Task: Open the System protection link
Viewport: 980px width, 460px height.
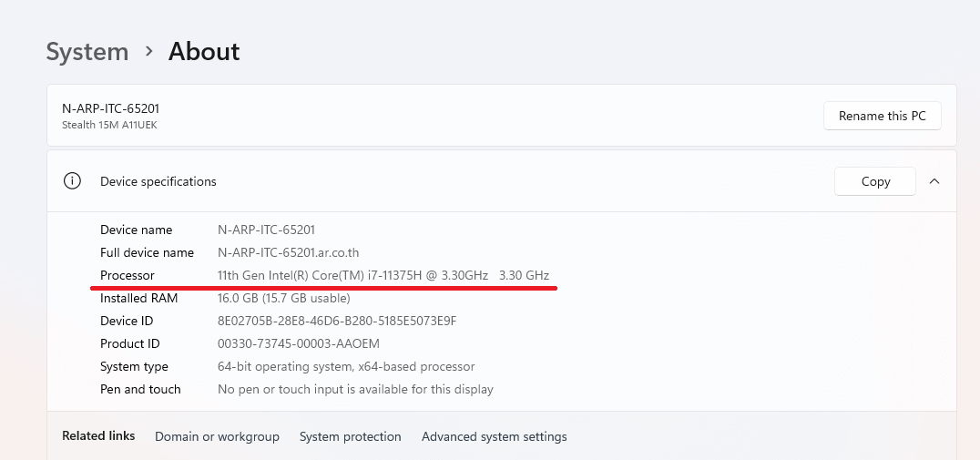Action: (x=350, y=436)
